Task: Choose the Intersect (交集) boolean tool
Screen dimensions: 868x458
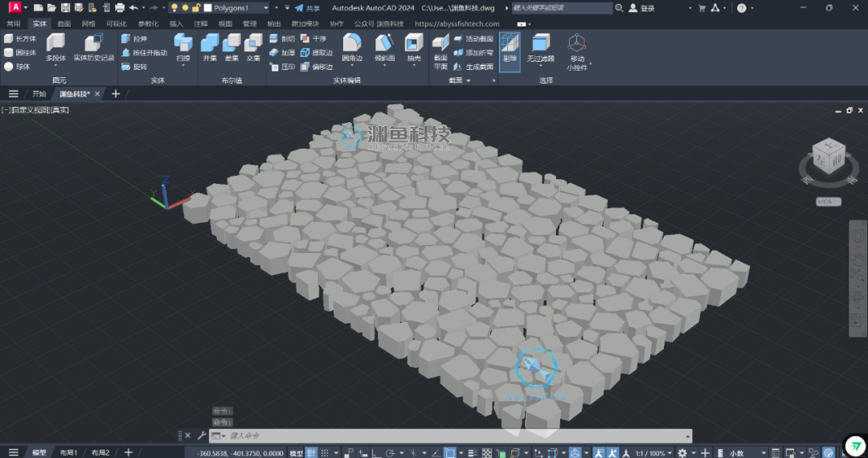Action: (x=253, y=47)
